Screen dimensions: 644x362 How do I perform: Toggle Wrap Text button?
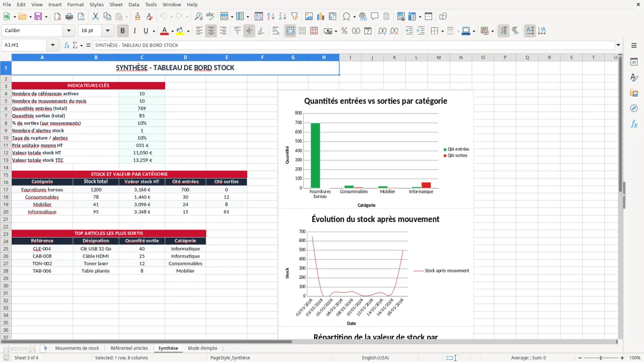[x=276, y=31]
